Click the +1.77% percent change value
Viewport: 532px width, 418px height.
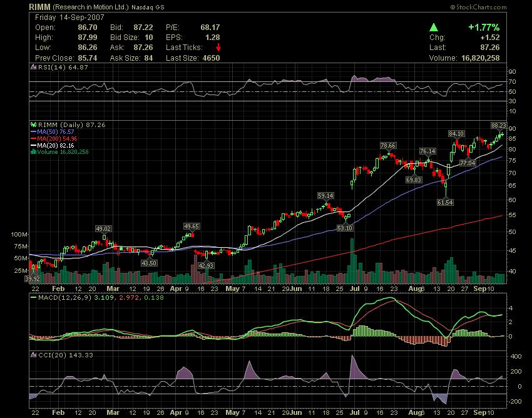(x=484, y=27)
